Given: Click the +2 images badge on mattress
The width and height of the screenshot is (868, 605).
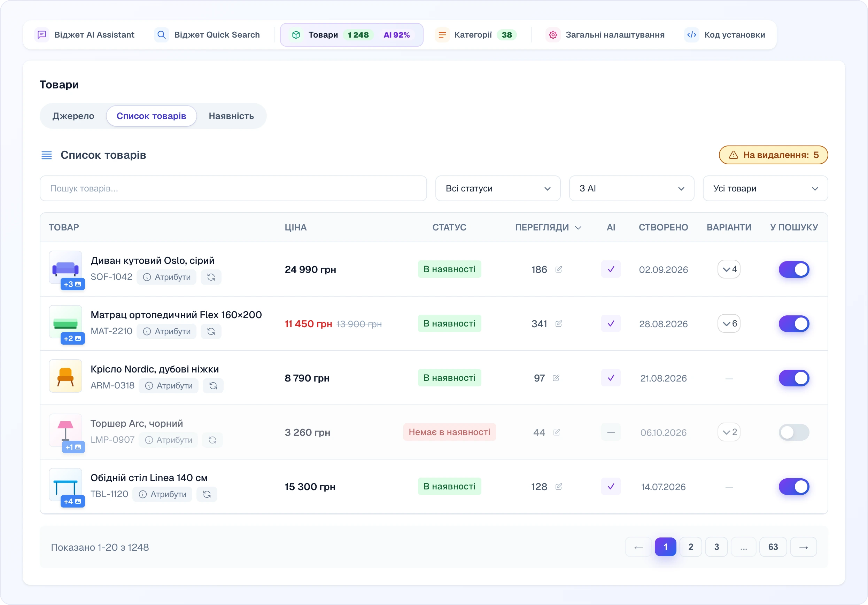Looking at the screenshot, I should pyautogui.click(x=72, y=339).
